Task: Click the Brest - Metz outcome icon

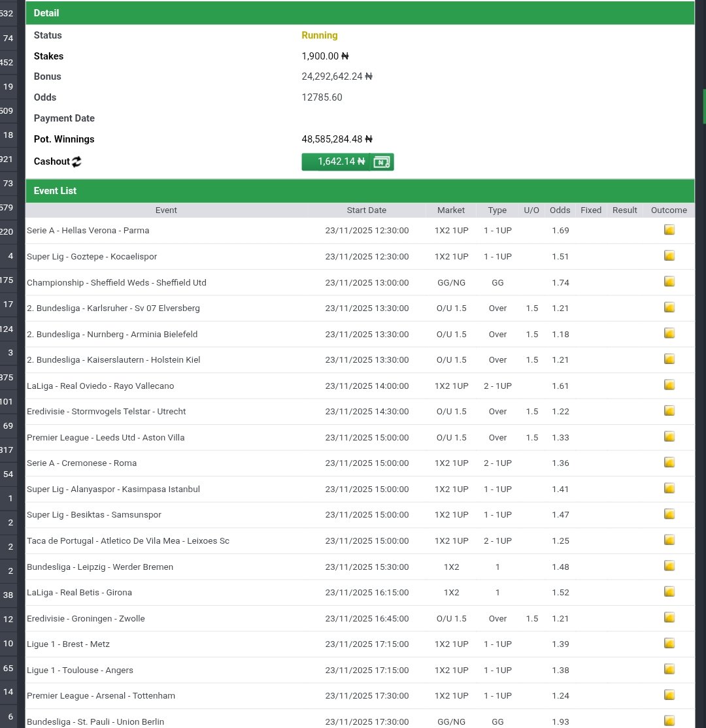Action: pyautogui.click(x=669, y=644)
